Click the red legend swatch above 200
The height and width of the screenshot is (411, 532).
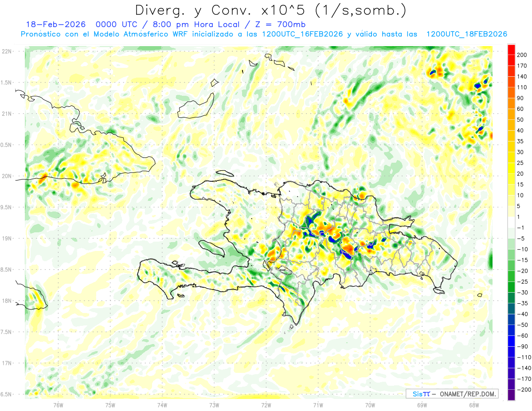511,49
